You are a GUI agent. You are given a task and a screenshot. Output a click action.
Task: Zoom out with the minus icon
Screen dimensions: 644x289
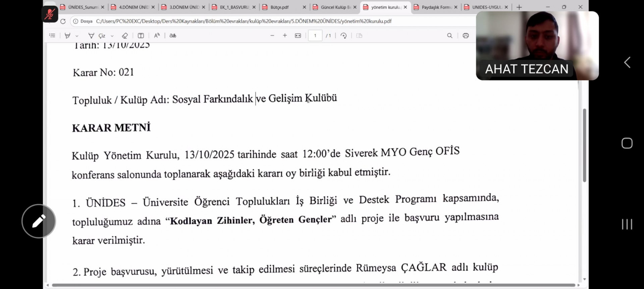click(272, 35)
